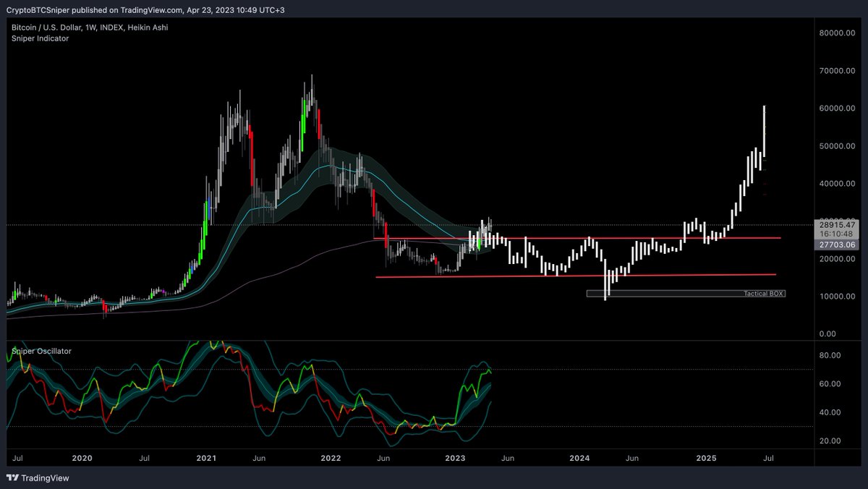The height and width of the screenshot is (489, 868).
Task: Click the 2024 time axis label
Action: point(579,459)
